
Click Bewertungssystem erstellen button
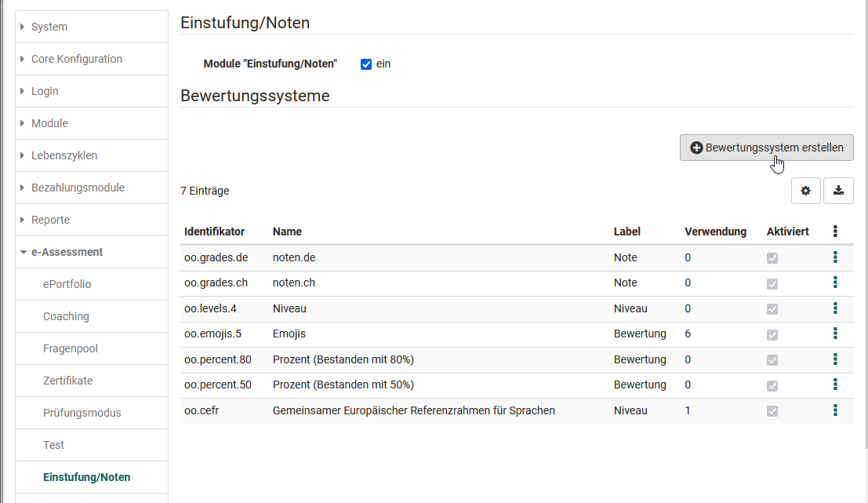pos(766,148)
